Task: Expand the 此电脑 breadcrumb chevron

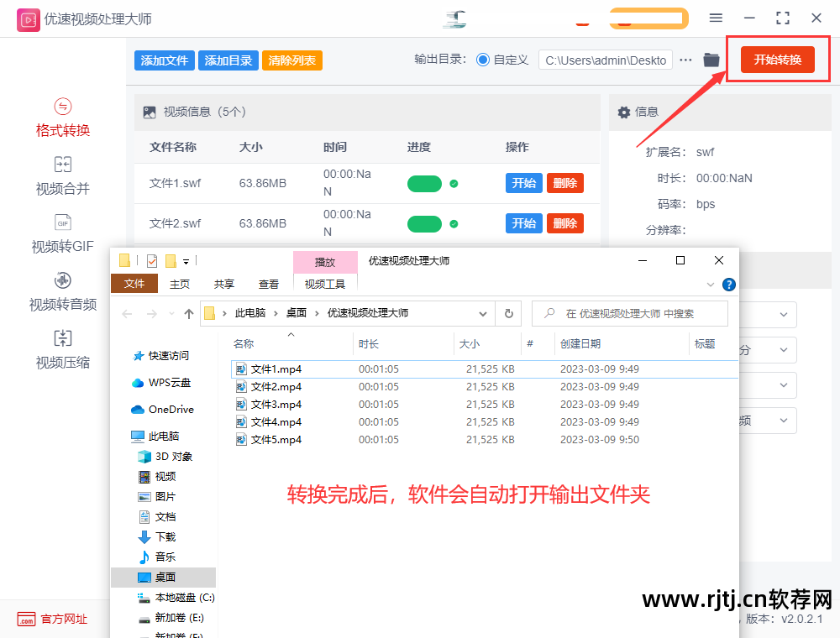Action: [276, 314]
